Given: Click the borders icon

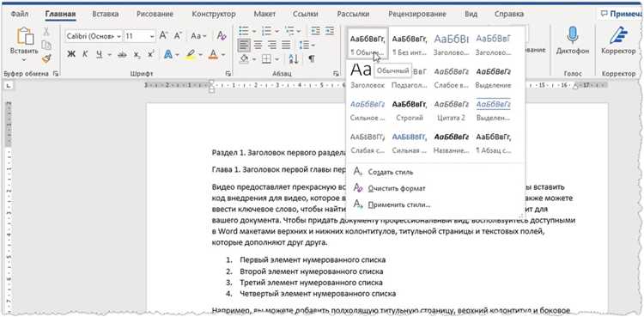Looking at the screenshot, I should [266, 58].
